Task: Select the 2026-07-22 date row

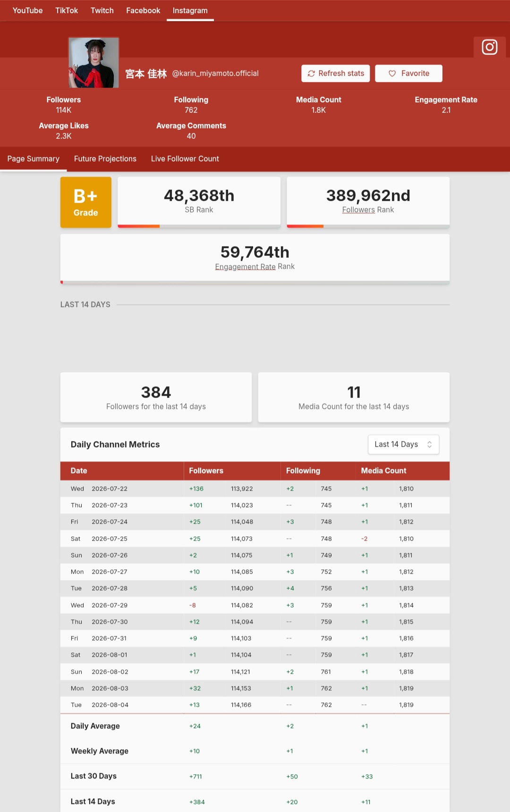Action: pyautogui.click(x=255, y=489)
